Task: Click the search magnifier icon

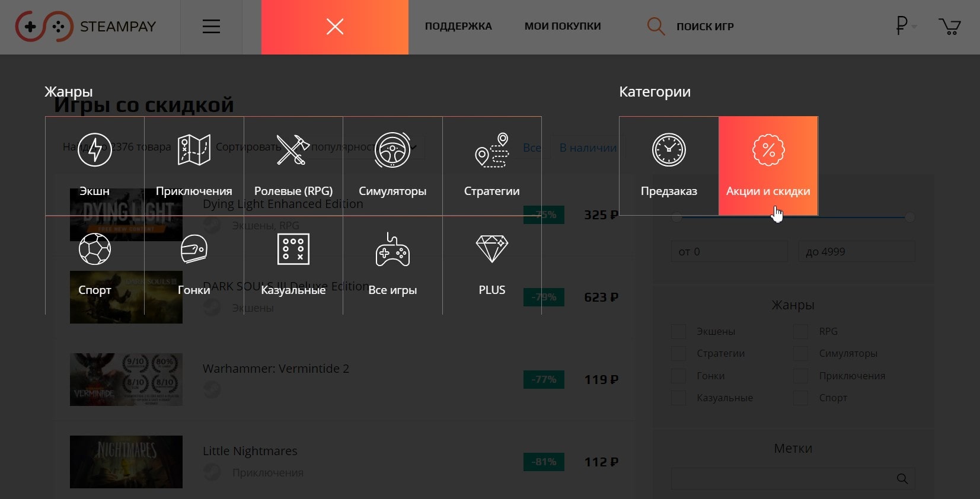Action: tap(656, 26)
